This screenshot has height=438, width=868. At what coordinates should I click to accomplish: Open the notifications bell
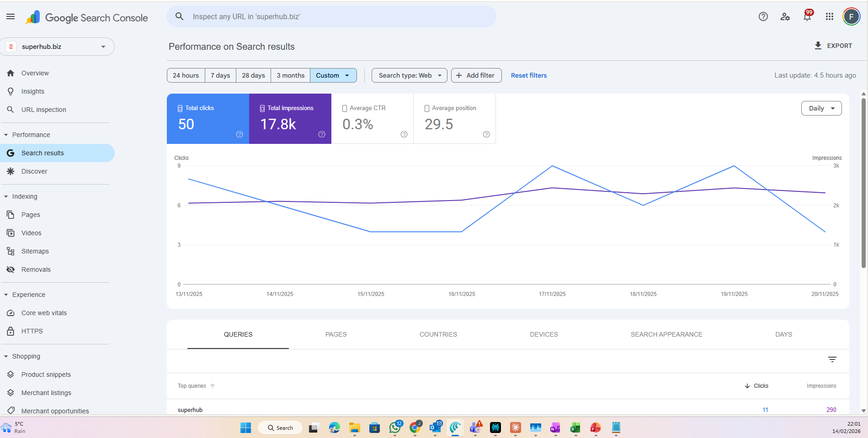coord(807,17)
